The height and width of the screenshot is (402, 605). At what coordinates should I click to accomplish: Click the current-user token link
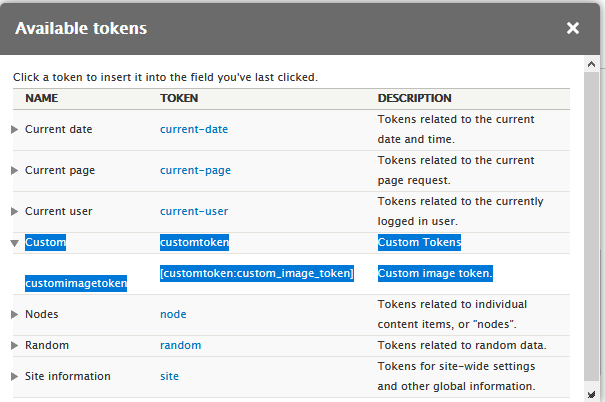pyautogui.click(x=194, y=211)
